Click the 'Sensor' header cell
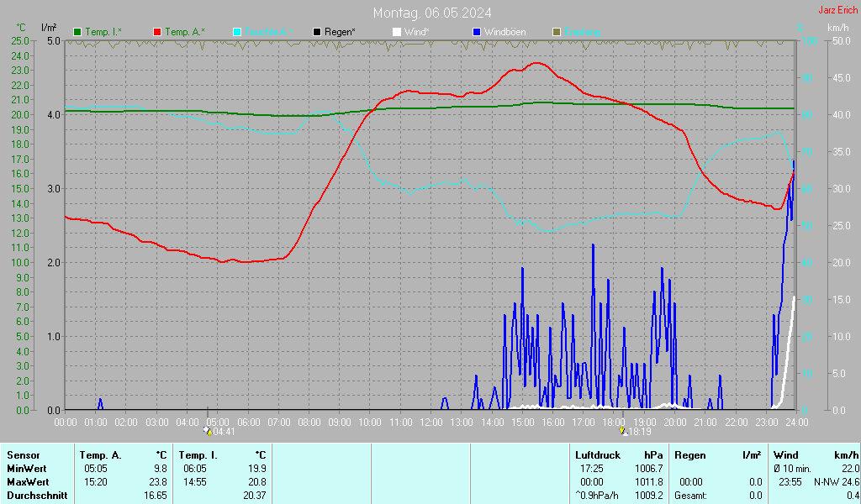861x504 pixels. 24,455
